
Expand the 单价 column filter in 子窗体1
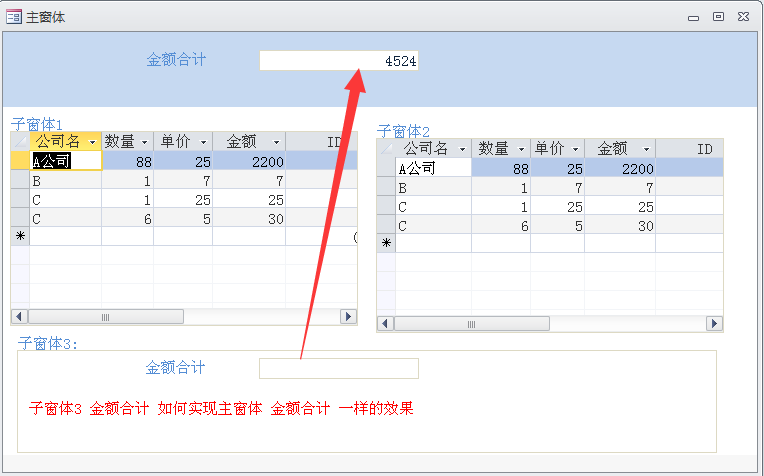pos(203,142)
